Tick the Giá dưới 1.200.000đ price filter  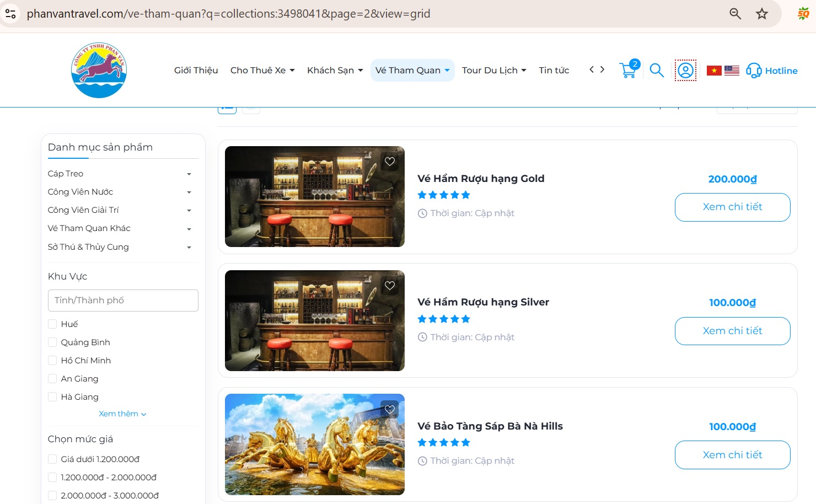coord(52,459)
